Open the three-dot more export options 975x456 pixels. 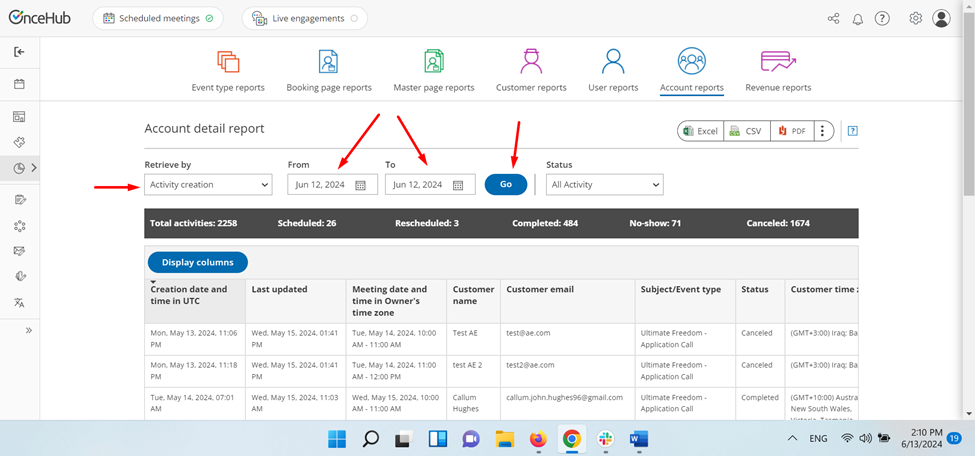tap(823, 131)
